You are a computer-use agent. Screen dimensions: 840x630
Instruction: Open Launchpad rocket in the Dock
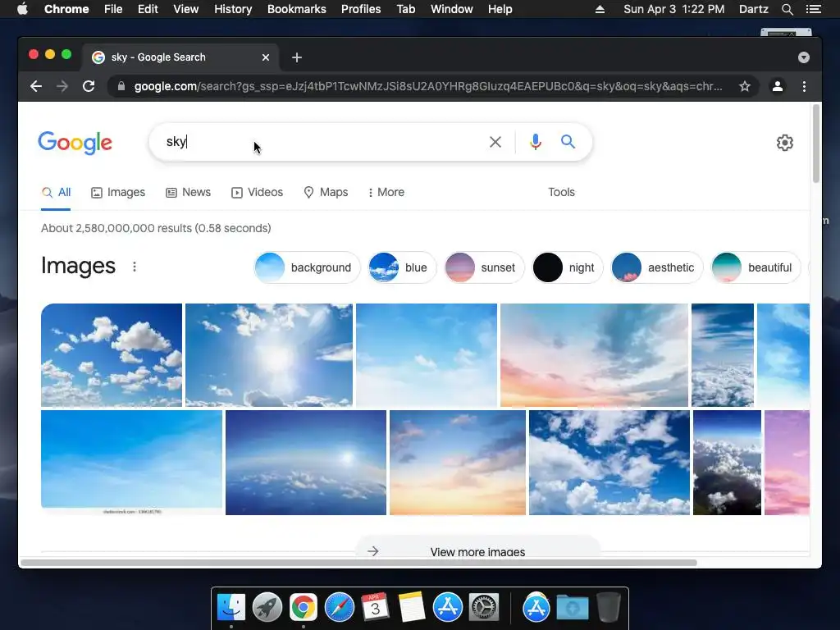click(267, 608)
